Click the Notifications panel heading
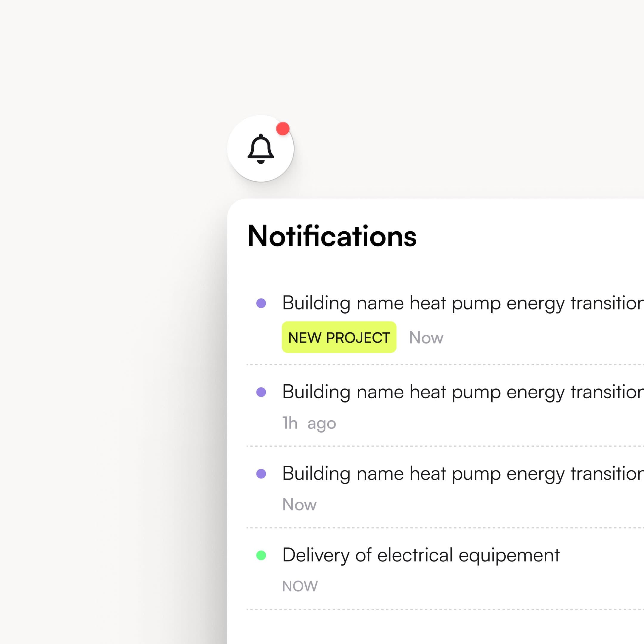Screen dimensions: 644x644 coord(332,236)
